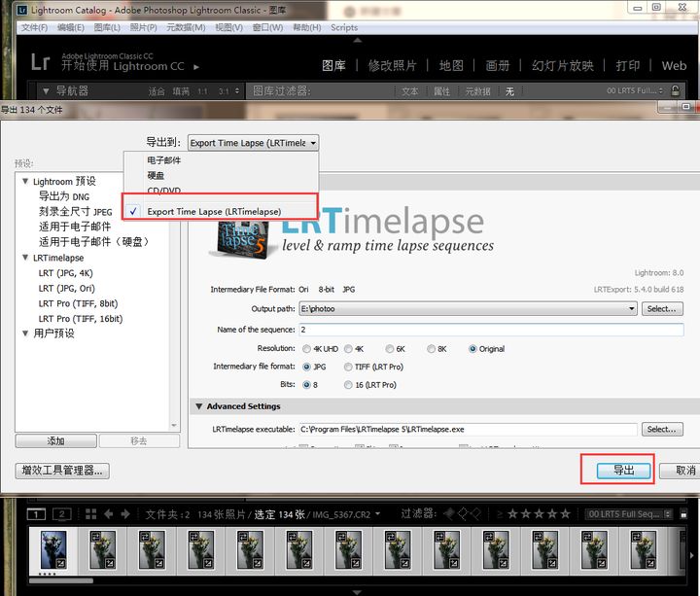Click the rating comparison ≥ symbol
The image size is (700, 596).
tap(499, 514)
